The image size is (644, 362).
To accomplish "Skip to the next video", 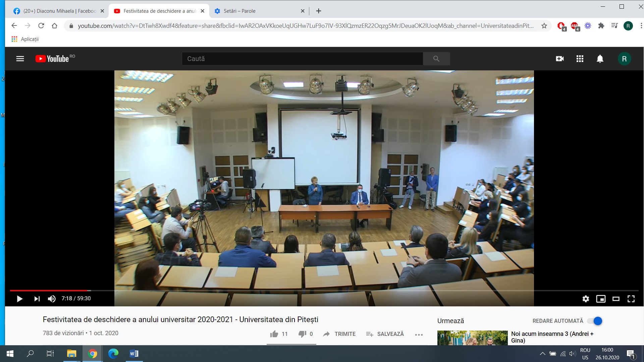I will (x=37, y=299).
